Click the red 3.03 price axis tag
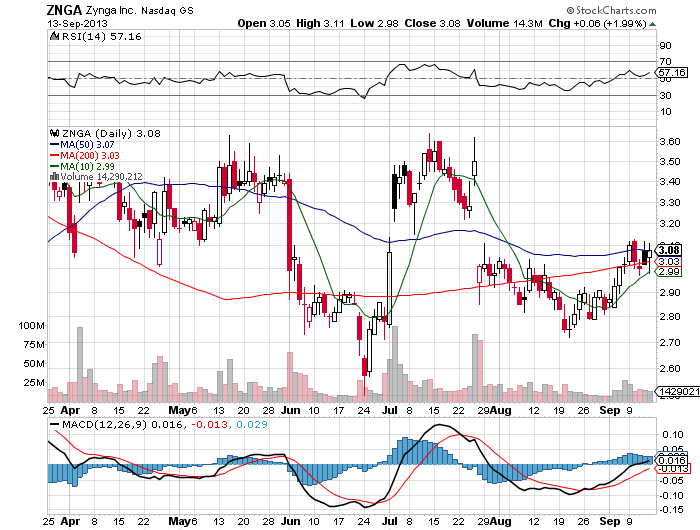 point(668,262)
